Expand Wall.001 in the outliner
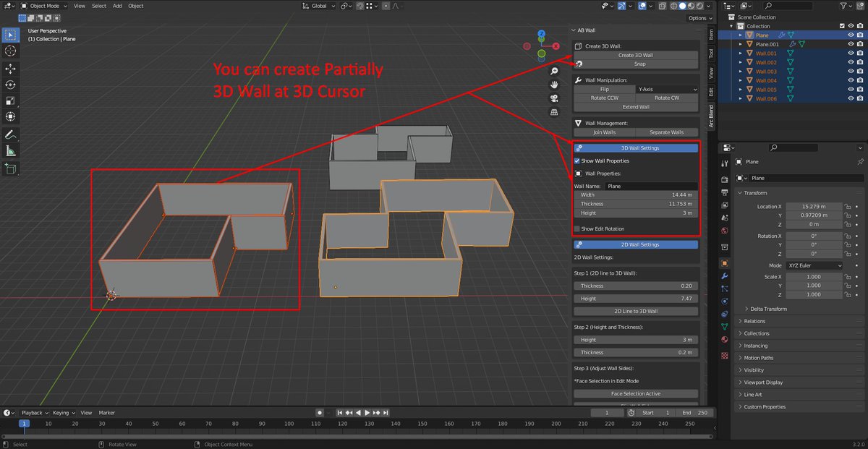This screenshot has width=868, height=449. (740, 54)
